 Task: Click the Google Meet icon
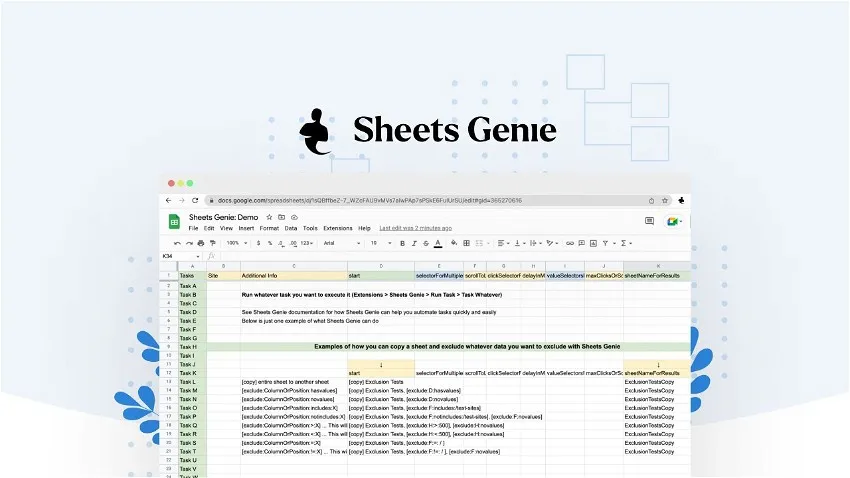coord(674,221)
